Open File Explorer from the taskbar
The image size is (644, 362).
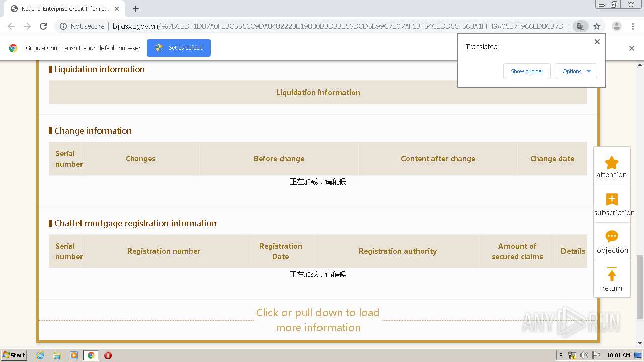coord(57,355)
